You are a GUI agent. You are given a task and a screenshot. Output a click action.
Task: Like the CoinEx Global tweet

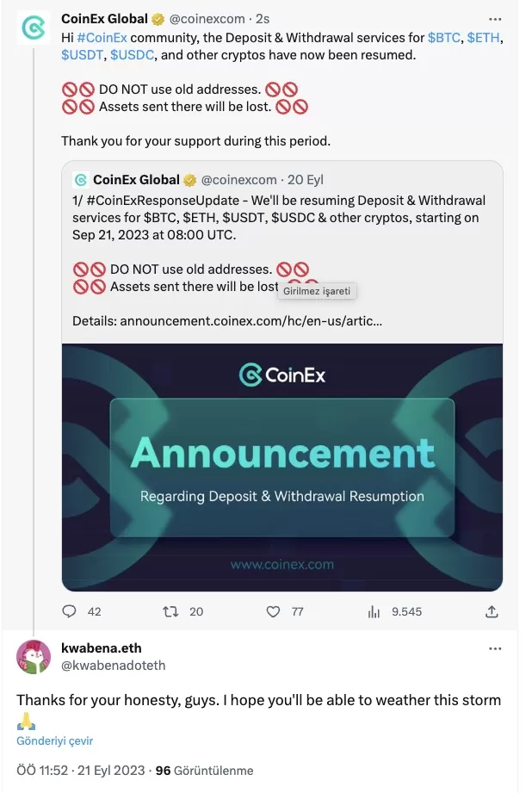pyautogui.click(x=273, y=611)
